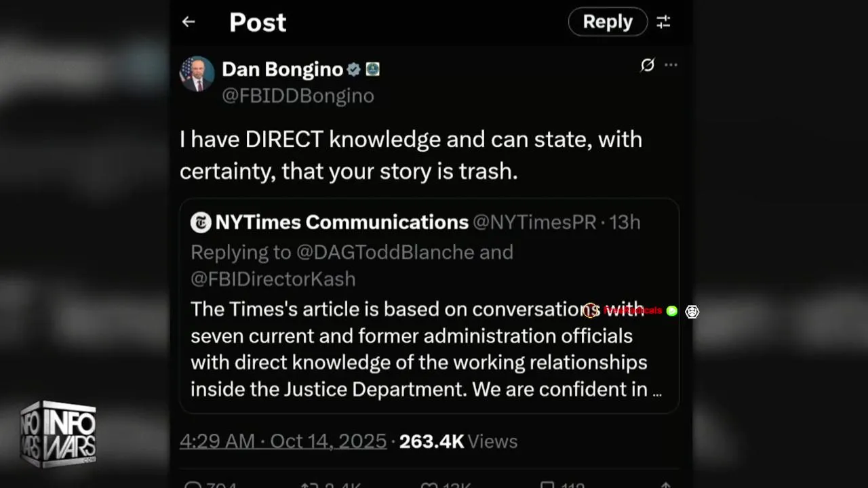Click Dan Bongino's profile avatar
Screen dimensions: 868x488
197,74
